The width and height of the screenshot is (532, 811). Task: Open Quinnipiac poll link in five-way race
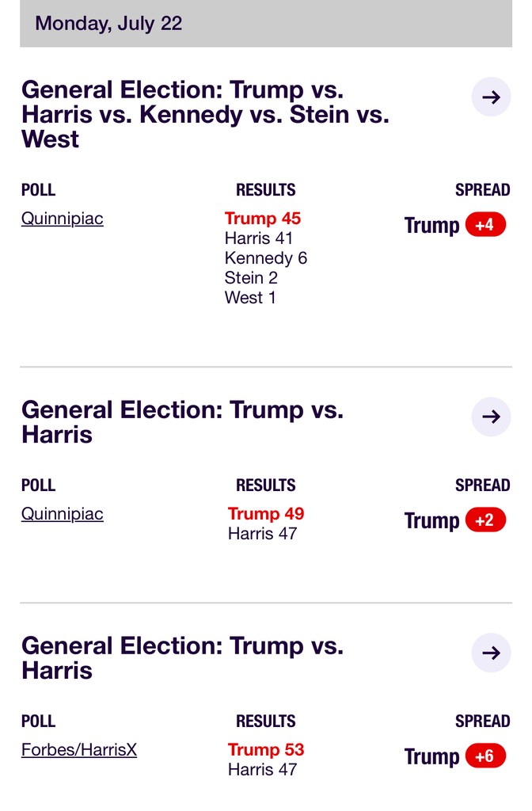(x=63, y=219)
